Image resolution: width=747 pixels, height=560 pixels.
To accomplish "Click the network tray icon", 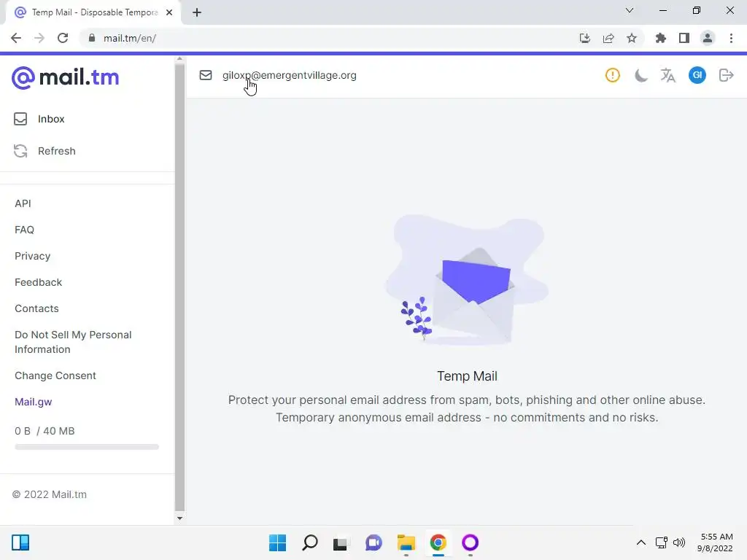I will click(x=661, y=542).
